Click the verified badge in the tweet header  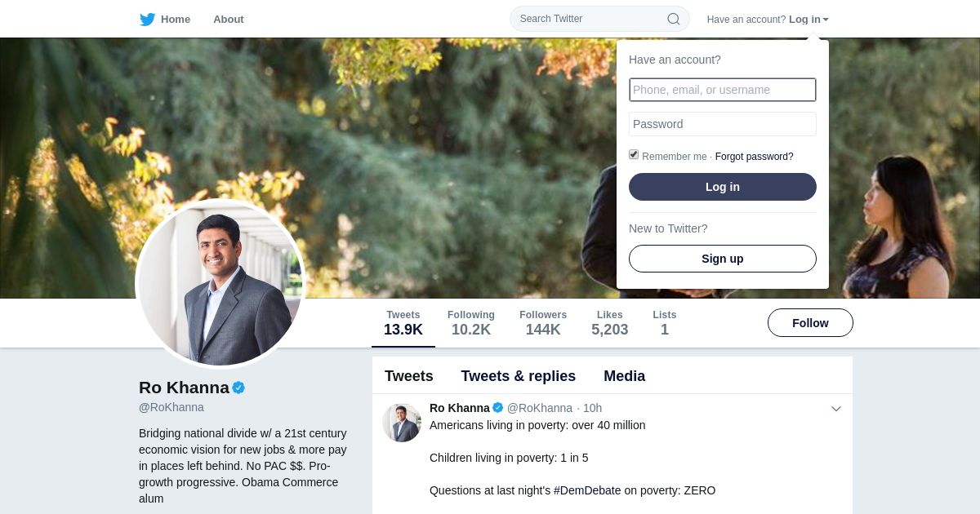[497, 408]
